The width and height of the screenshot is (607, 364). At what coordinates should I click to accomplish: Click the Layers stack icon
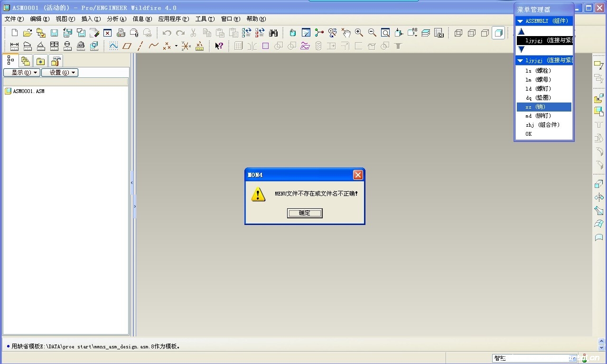426,33
